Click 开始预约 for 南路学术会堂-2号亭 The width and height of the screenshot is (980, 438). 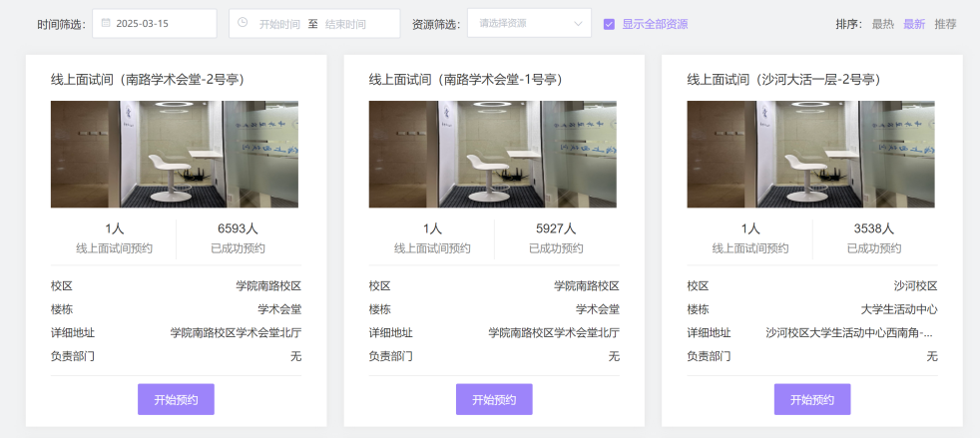(x=176, y=399)
